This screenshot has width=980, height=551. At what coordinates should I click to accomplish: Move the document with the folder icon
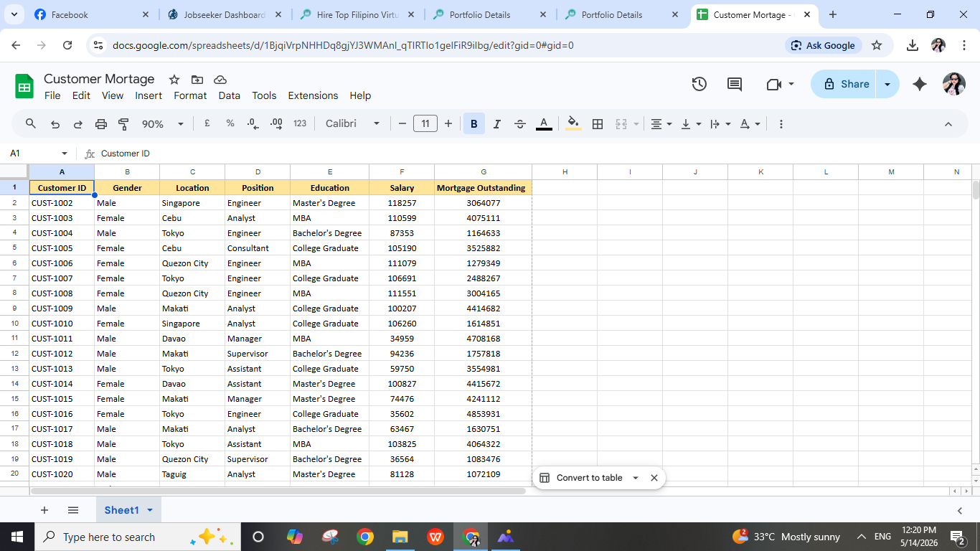(197, 80)
